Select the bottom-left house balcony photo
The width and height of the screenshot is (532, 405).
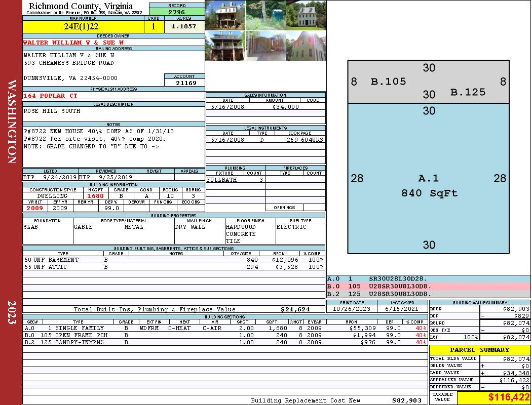pos(225,46)
